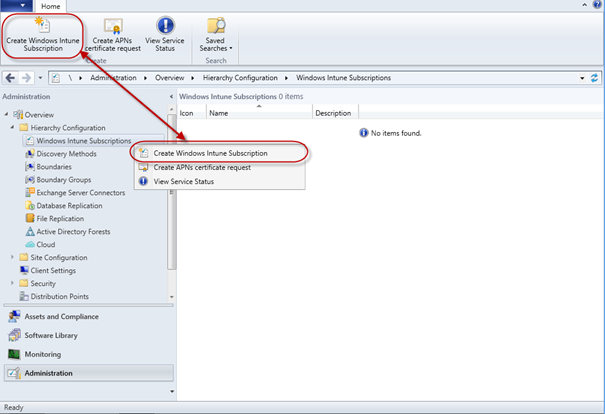The height and width of the screenshot is (414, 605).
Task: Collapse the Hierarchy Configuration node
Action: pyautogui.click(x=12, y=127)
